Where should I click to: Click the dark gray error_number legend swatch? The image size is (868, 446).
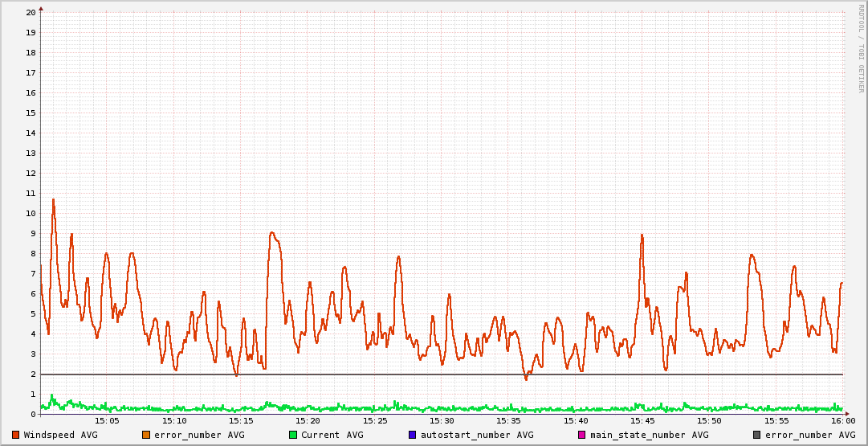point(756,435)
